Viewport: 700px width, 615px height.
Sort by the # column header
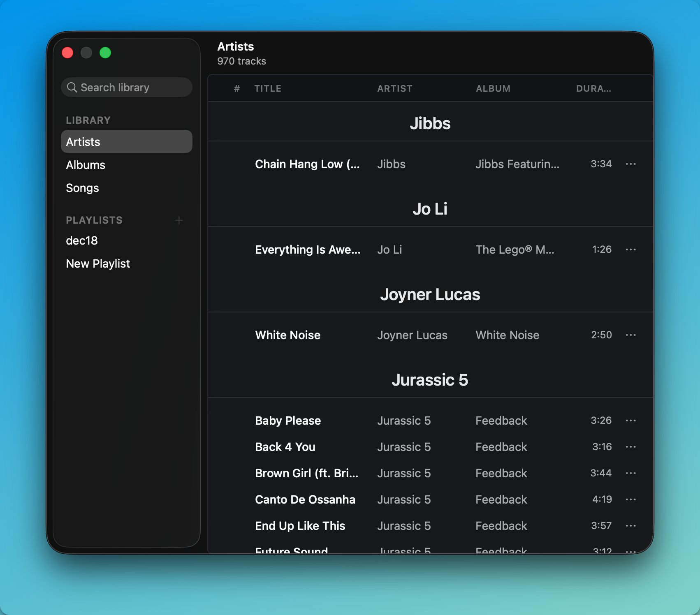point(237,88)
